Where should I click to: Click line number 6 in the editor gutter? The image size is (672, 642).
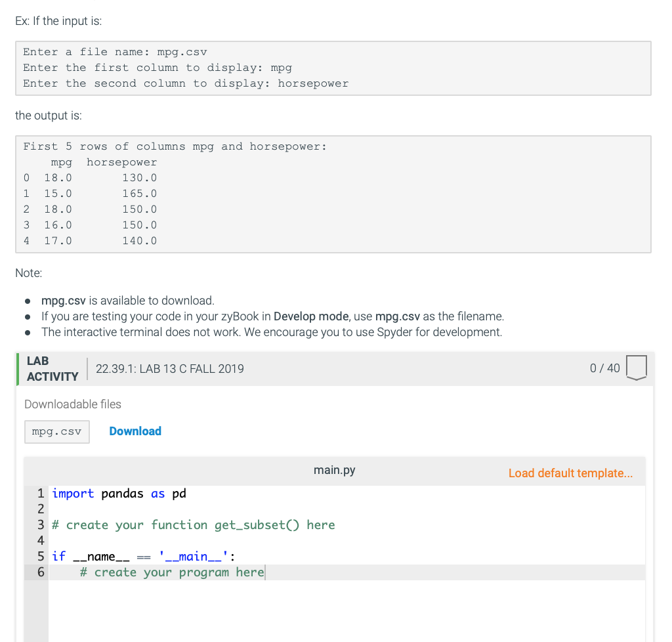click(x=40, y=572)
